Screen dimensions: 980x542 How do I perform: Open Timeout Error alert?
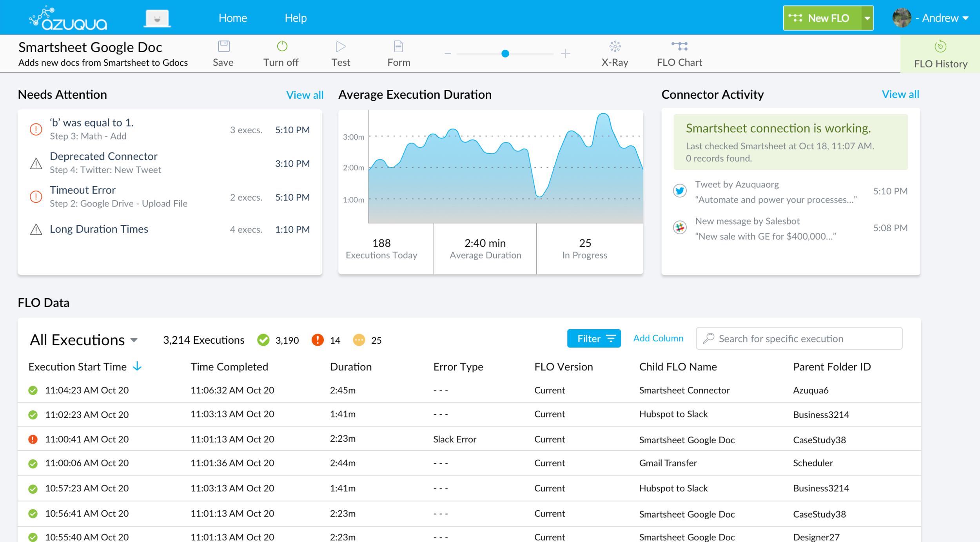click(170, 197)
